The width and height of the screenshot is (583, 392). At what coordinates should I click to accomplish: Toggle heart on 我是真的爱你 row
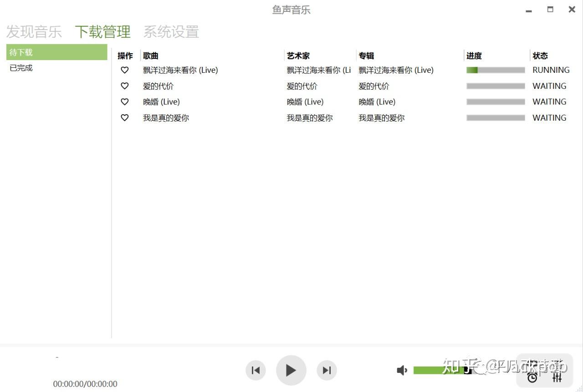124,118
